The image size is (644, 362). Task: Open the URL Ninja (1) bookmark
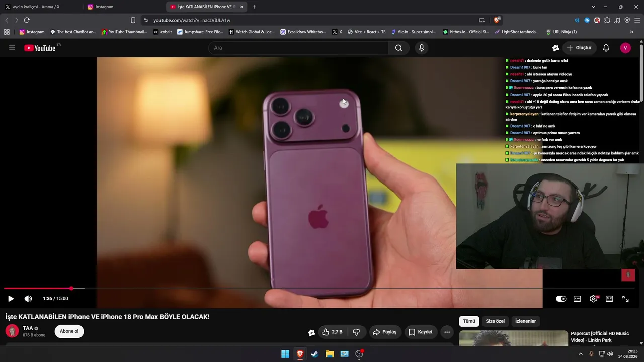point(561,32)
